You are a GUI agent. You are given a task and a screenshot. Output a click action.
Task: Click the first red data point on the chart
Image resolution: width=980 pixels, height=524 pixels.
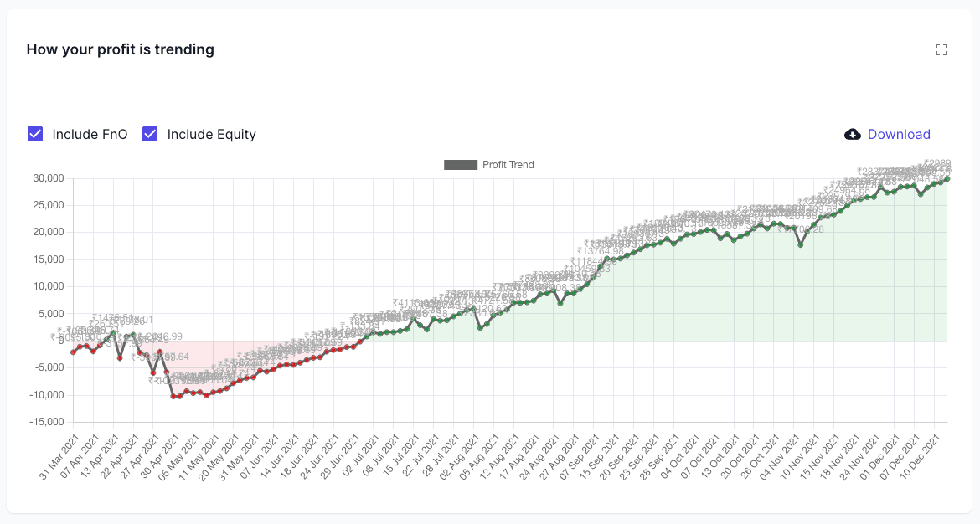pos(73,352)
